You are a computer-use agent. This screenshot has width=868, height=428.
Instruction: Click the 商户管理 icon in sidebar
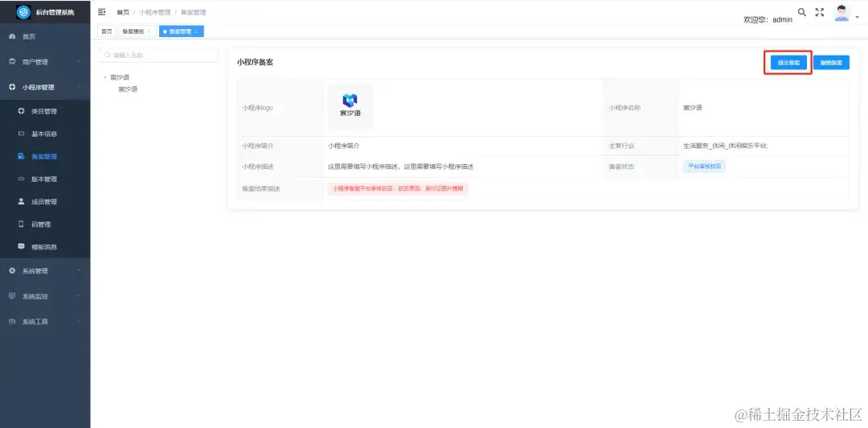pos(12,62)
